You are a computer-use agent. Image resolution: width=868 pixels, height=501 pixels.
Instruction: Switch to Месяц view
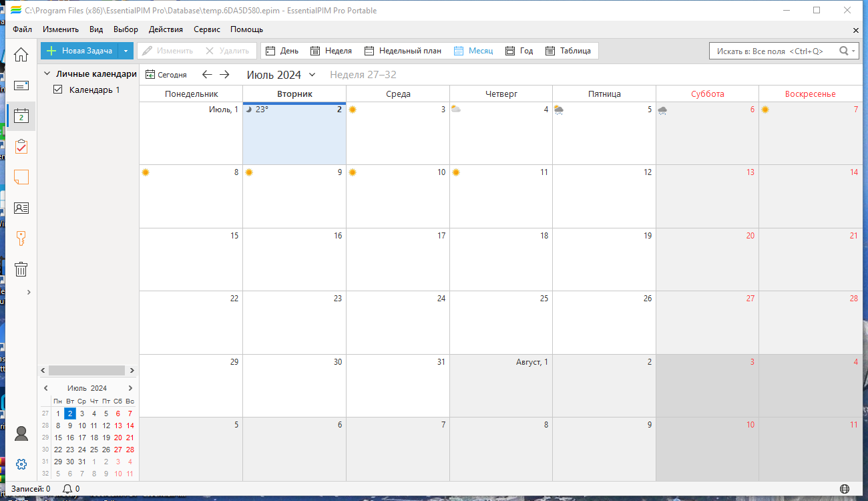[x=473, y=51]
